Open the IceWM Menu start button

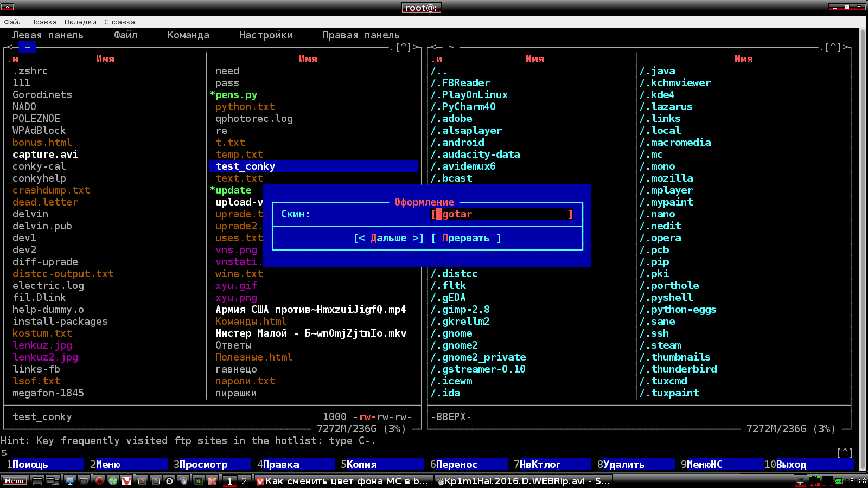pyautogui.click(x=15, y=481)
